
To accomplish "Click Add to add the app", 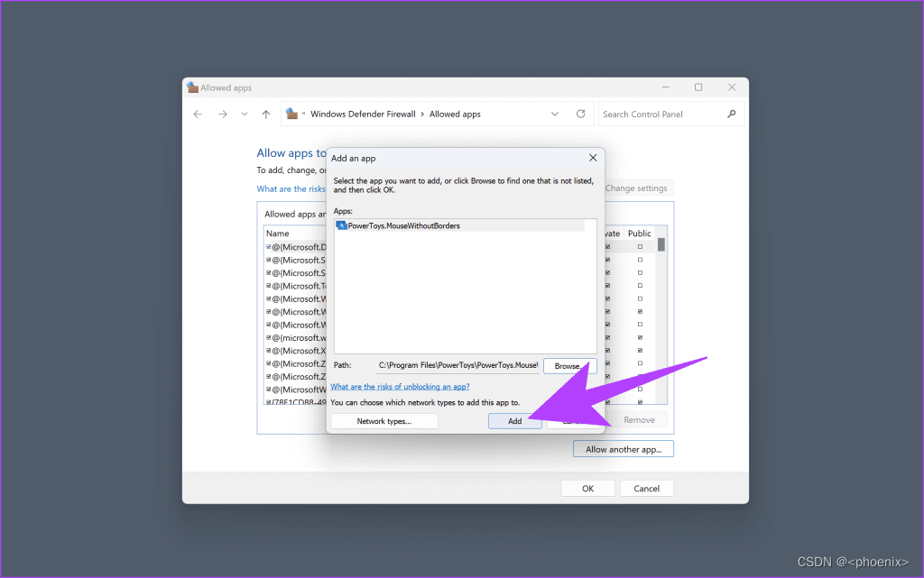I will [515, 421].
